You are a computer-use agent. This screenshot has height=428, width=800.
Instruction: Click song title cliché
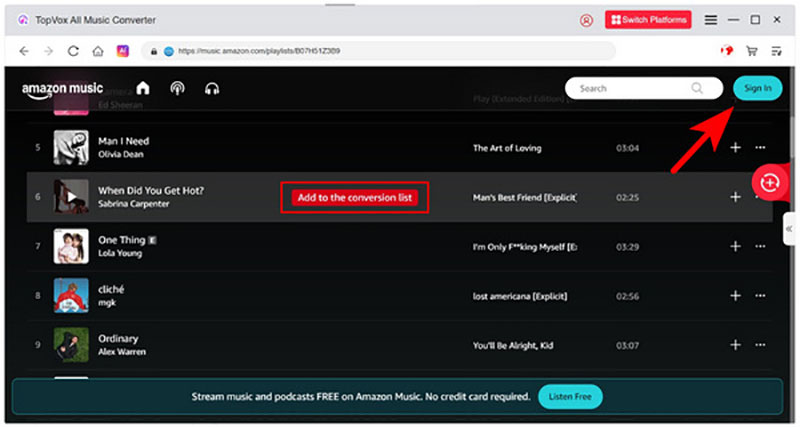coord(111,289)
